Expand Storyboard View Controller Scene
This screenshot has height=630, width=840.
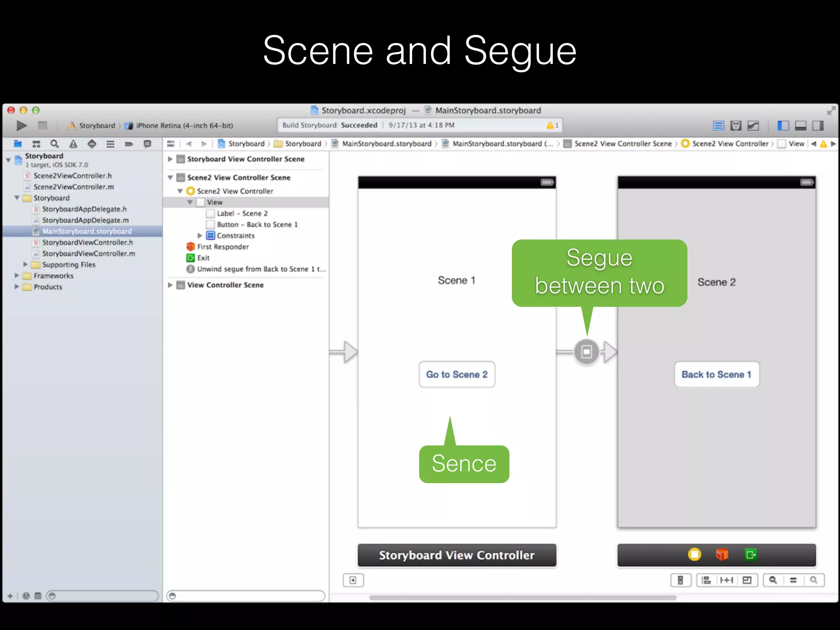170,159
